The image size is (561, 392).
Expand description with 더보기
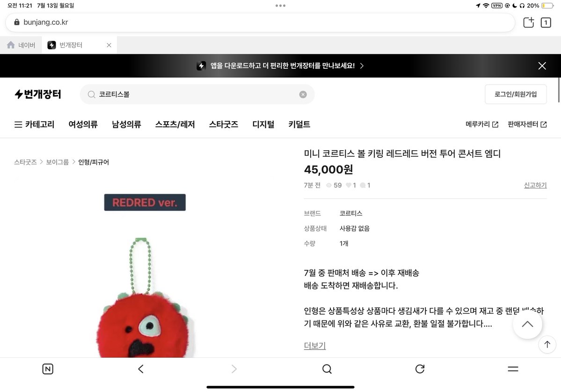pyautogui.click(x=315, y=346)
